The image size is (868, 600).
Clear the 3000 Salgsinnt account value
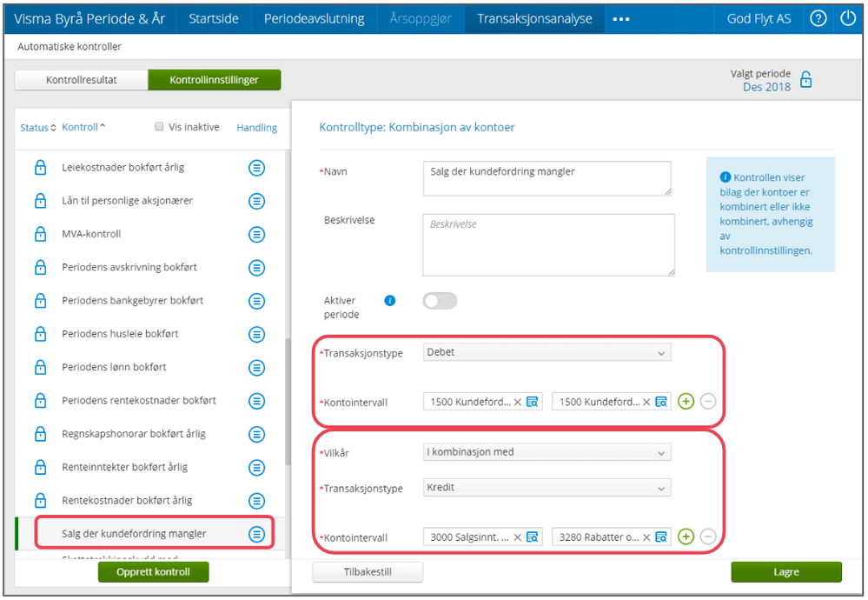(x=518, y=537)
